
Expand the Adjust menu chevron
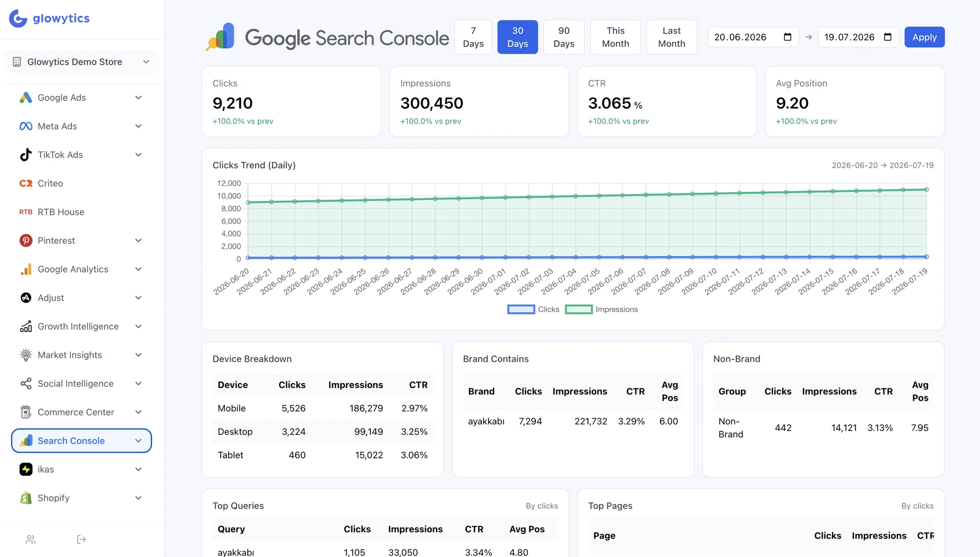pos(138,298)
